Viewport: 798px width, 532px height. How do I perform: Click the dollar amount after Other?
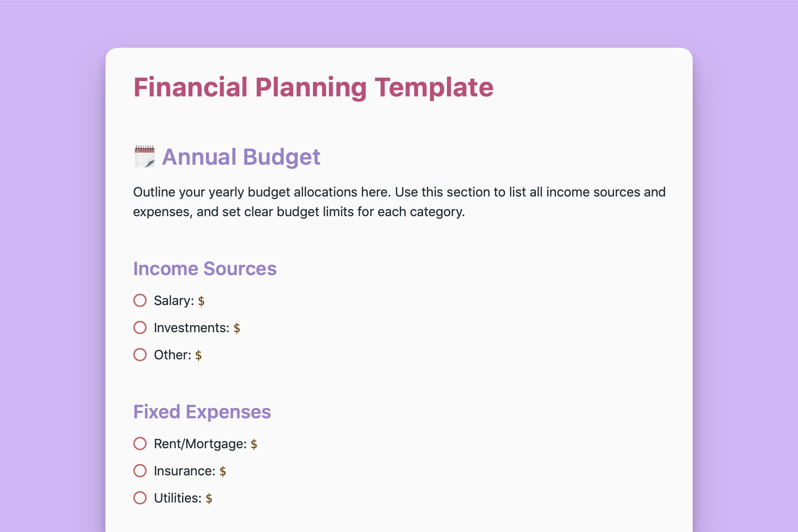198,355
